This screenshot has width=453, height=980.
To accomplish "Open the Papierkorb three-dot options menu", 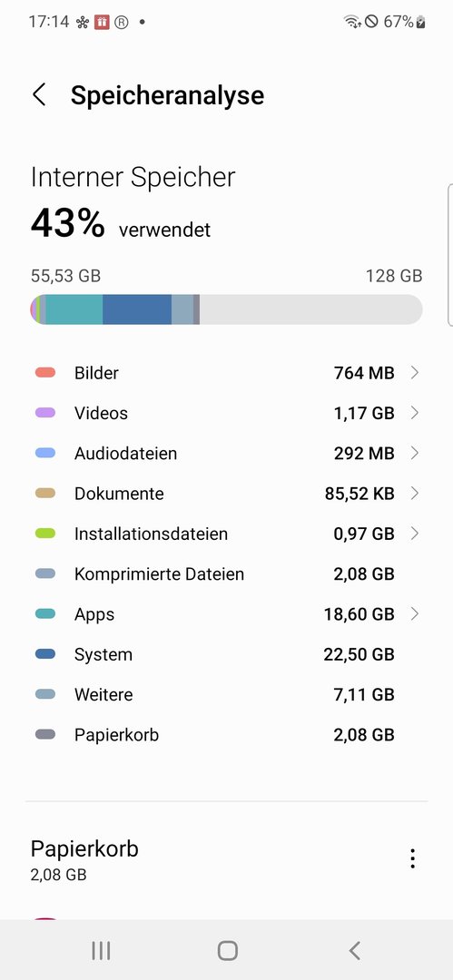I will (412, 858).
